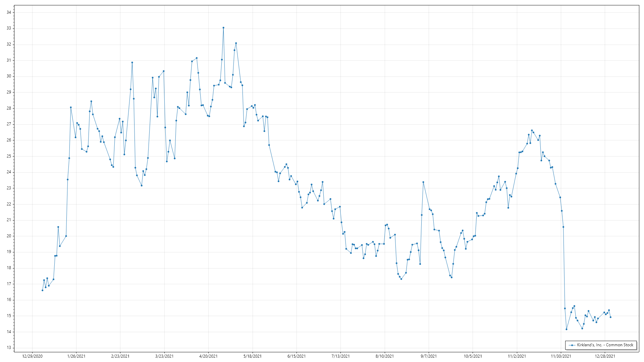Click the 13 y-axis value label
644x362 pixels.
[x=9, y=348]
